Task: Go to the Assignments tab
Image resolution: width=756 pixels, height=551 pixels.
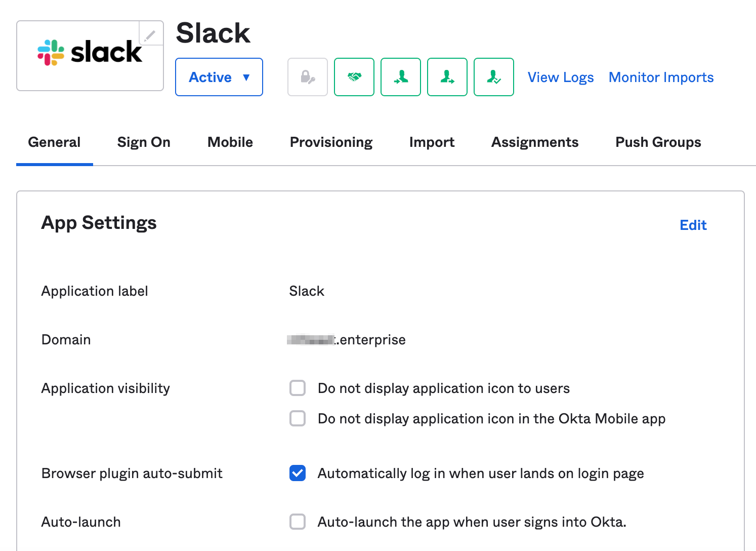Action: click(534, 142)
